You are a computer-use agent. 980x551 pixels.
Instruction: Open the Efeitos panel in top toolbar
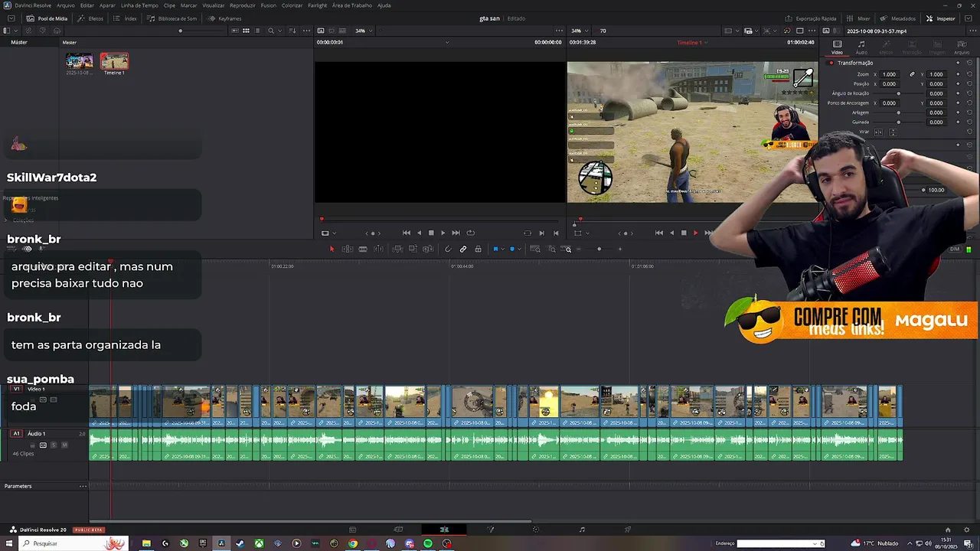90,18
